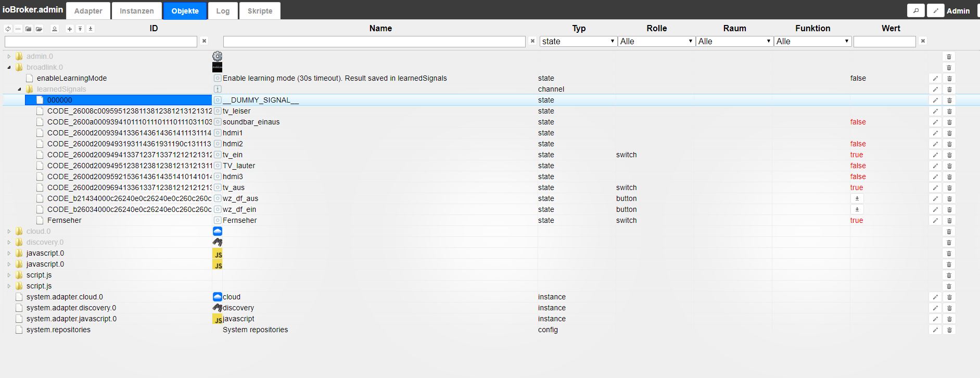Image resolution: width=980 pixels, height=378 pixels.
Task: Click the search icon in top bar
Action: 916,10
